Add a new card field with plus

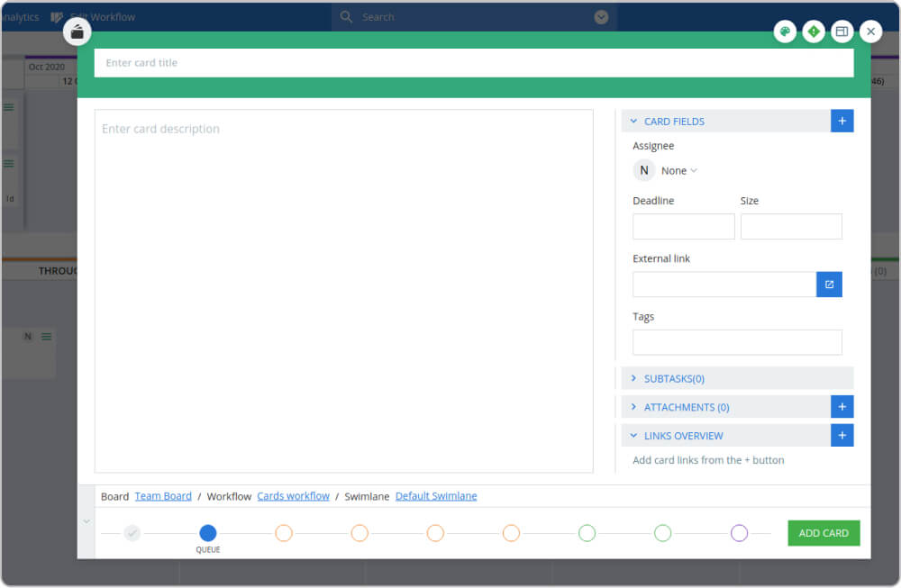(x=842, y=121)
